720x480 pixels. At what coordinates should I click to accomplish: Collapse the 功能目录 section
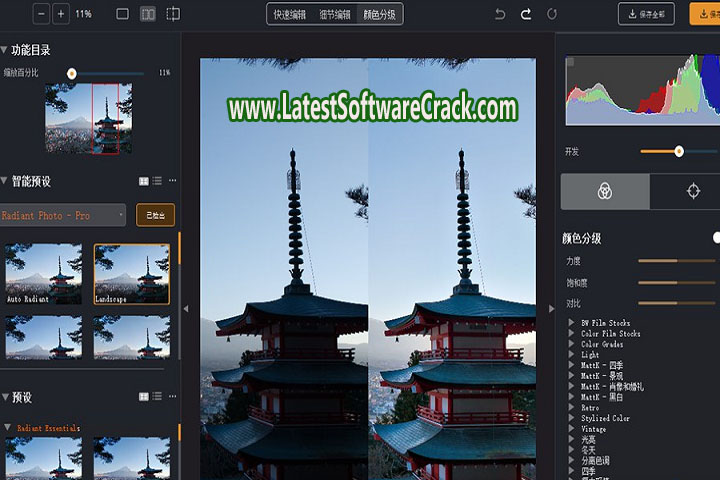tap(4, 50)
